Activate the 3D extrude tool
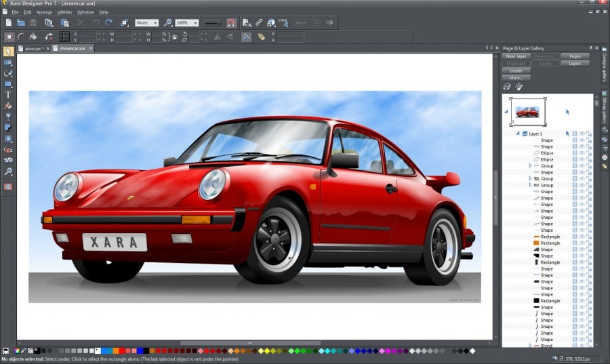The image size is (610, 364). click(8, 160)
